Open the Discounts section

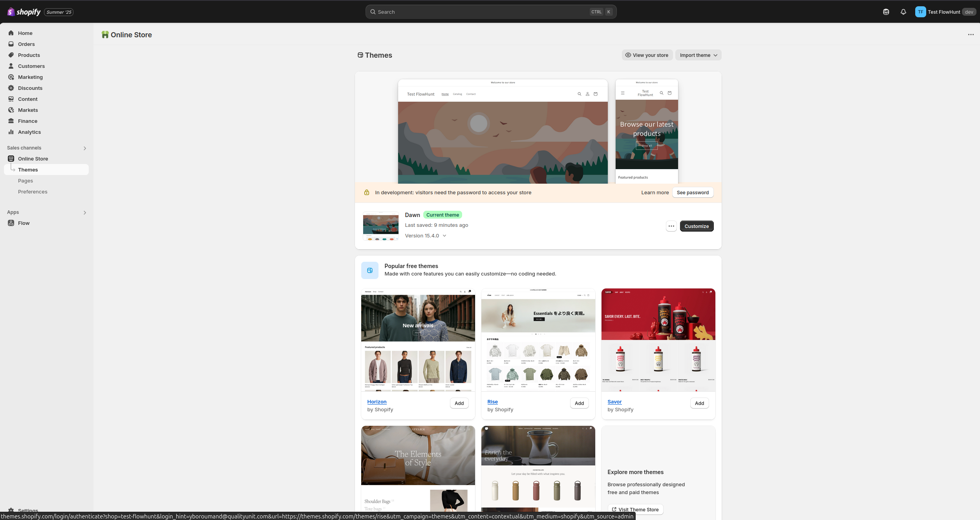tap(30, 88)
